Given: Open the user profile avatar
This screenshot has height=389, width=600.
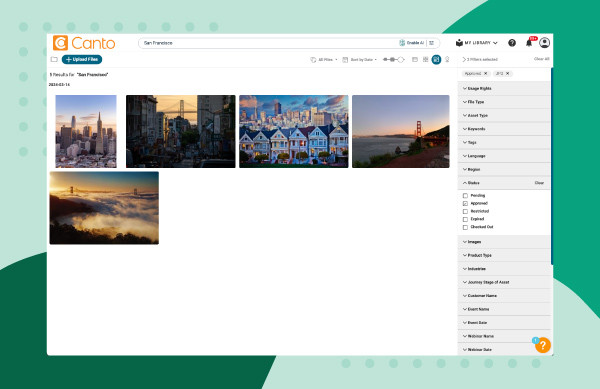Looking at the screenshot, I should pyautogui.click(x=545, y=42).
